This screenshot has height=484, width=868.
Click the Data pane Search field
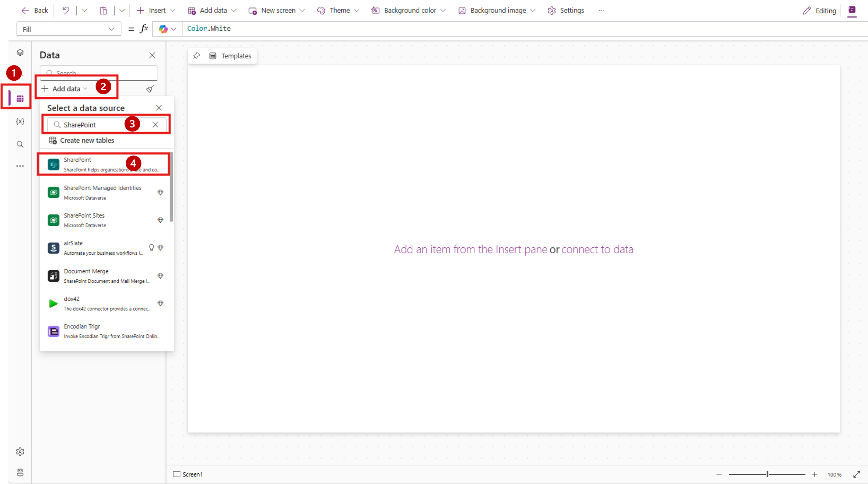99,73
